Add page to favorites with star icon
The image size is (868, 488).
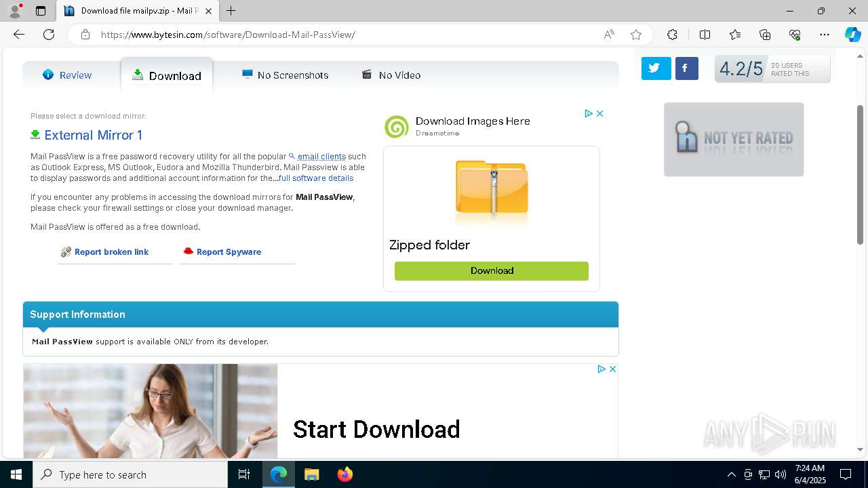(x=636, y=35)
